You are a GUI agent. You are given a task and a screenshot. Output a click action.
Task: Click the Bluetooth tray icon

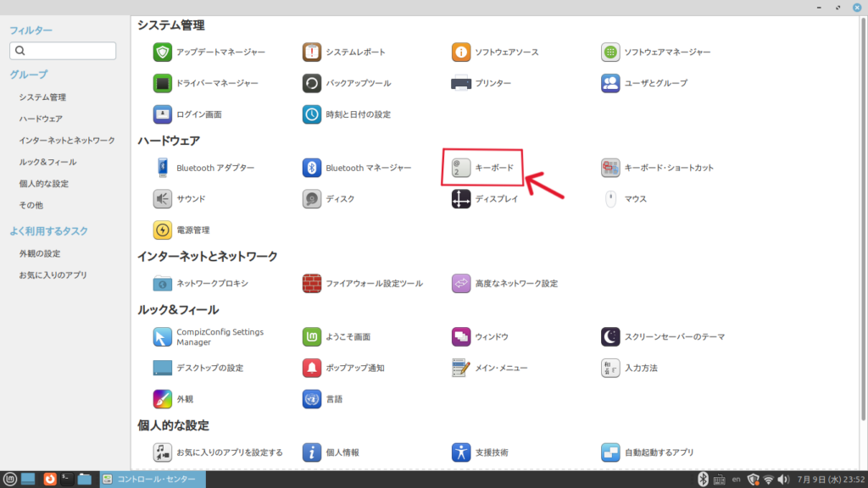pyautogui.click(x=703, y=480)
